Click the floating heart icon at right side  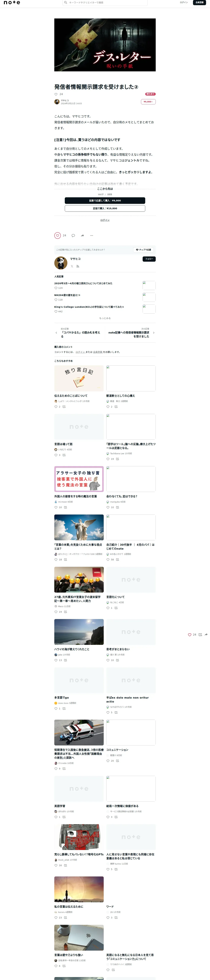(x=189, y=635)
